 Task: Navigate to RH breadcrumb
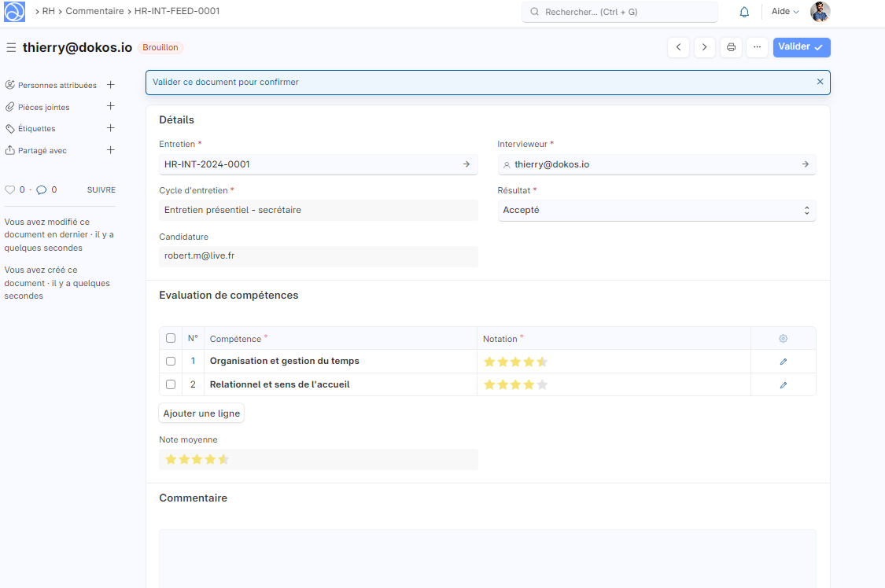tap(48, 12)
